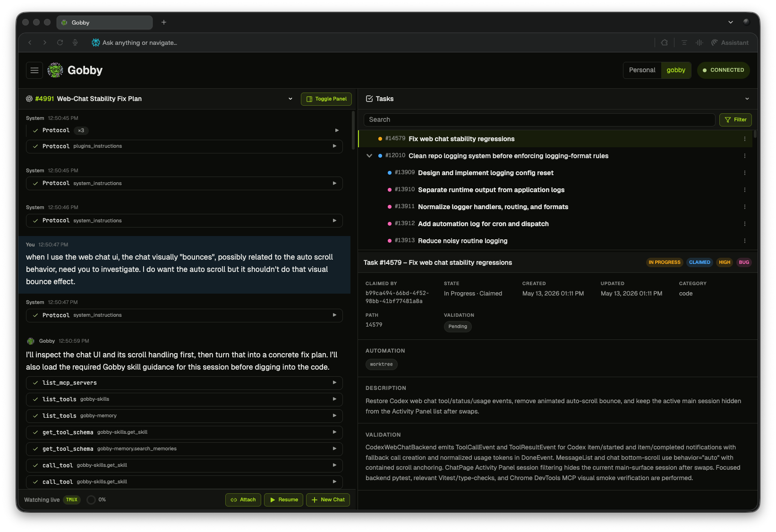Click the audio waveform icon in browser toolbar
Screen dimensions: 776x532
[x=699, y=42]
